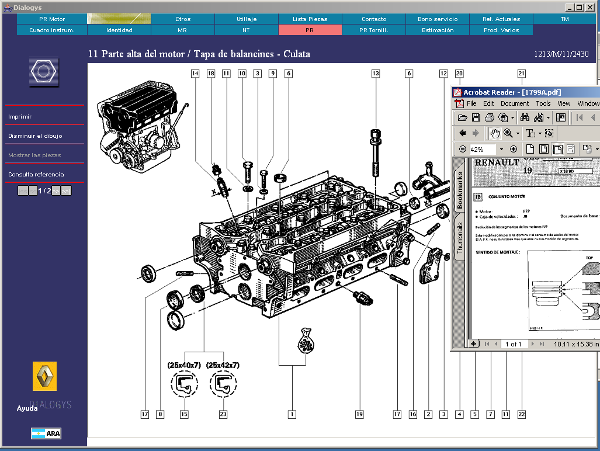Viewport: 600px width, 451px height.
Task: Go to last page button right of 1/2
Action: click(66, 190)
